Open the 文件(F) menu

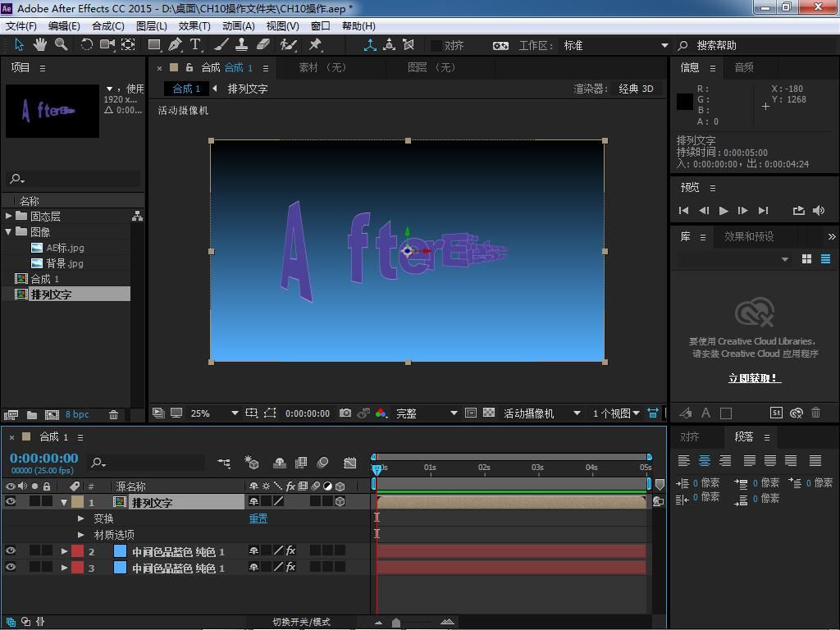(x=21, y=25)
